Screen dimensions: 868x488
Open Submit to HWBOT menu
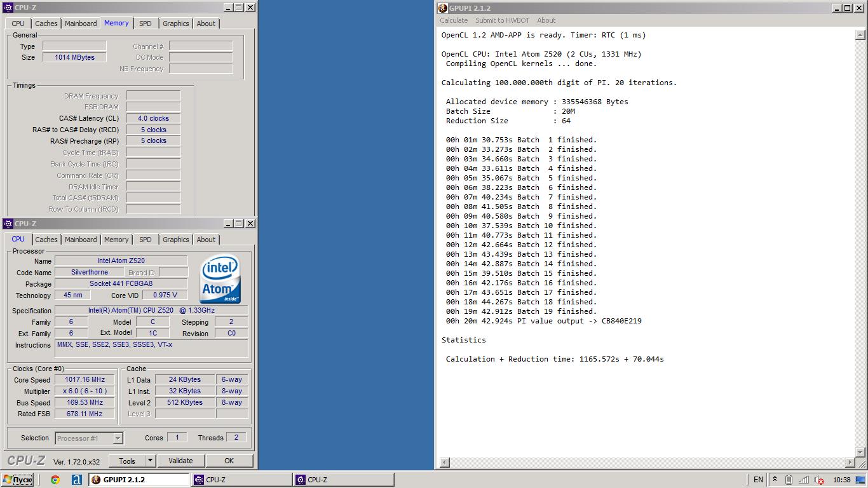[502, 20]
